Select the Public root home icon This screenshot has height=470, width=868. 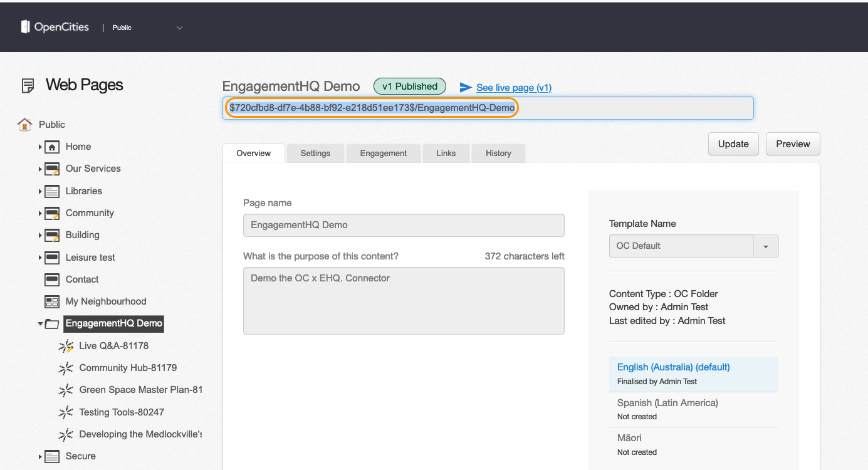25,123
